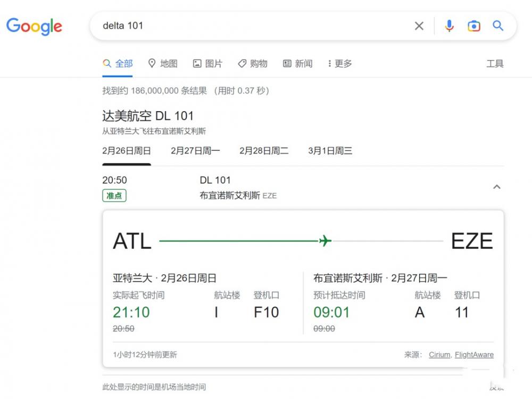Image resolution: width=532 pixels, height=399 pixels.
Task: Select the 2月28日周二 date tab
Action: click(x=264, y=151)
